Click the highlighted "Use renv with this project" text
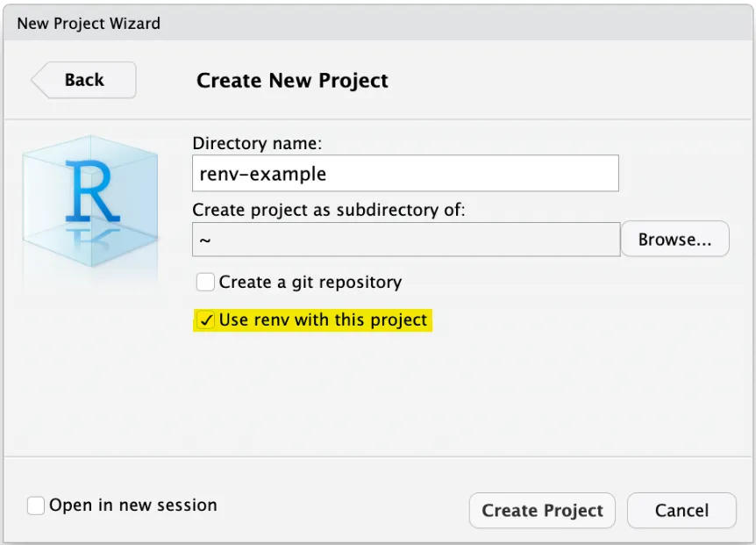The image size is (756, 545). tap(323, 320)
